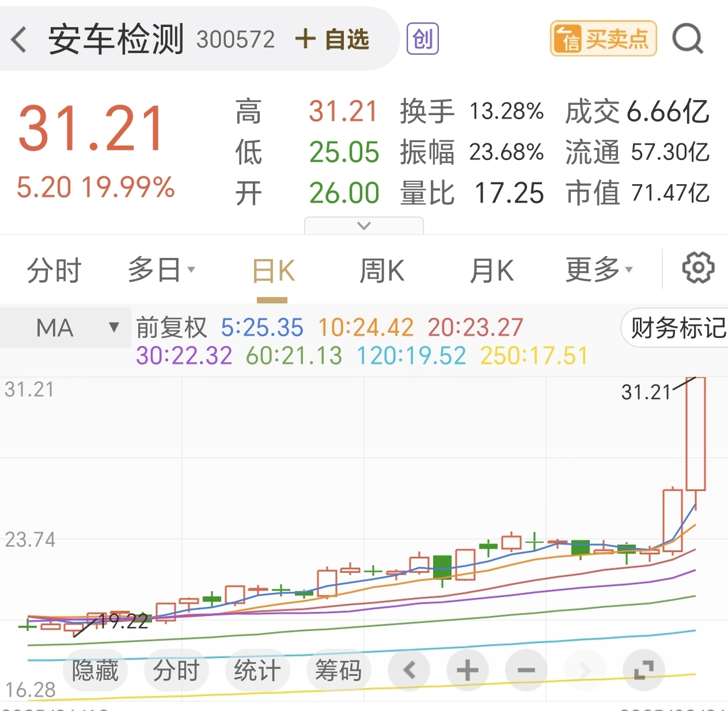Image resolution: width=728 pixels, height=711 pixels.
Task: Switch to the 月K monthly tab
Action: click(x=491, y=271)
